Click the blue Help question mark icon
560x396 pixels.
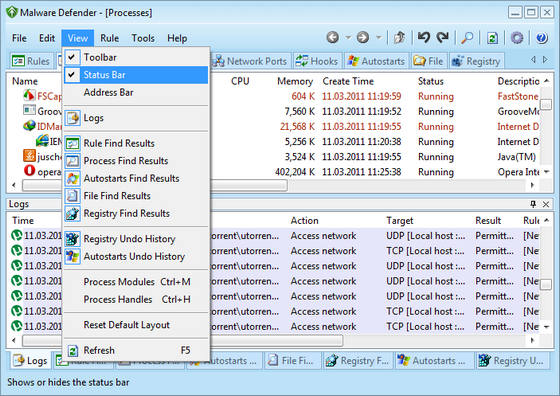click(541, 37)
